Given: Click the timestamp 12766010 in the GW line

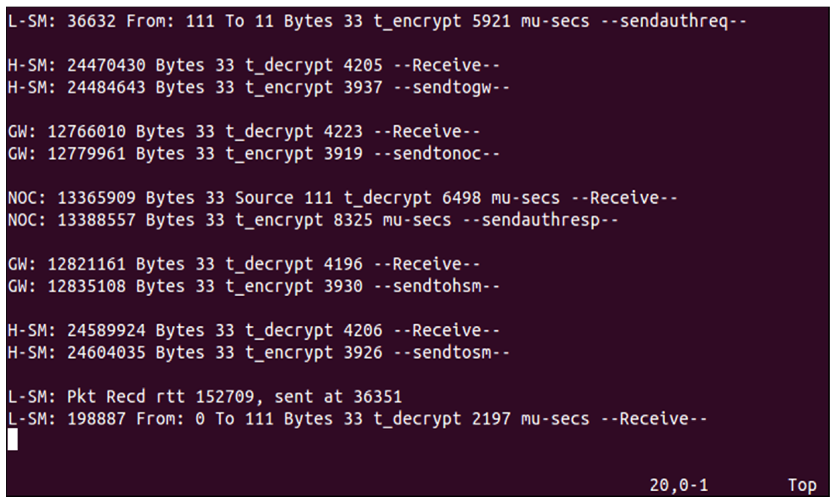Looking at the screenshot, I should (x=86, y=131).
